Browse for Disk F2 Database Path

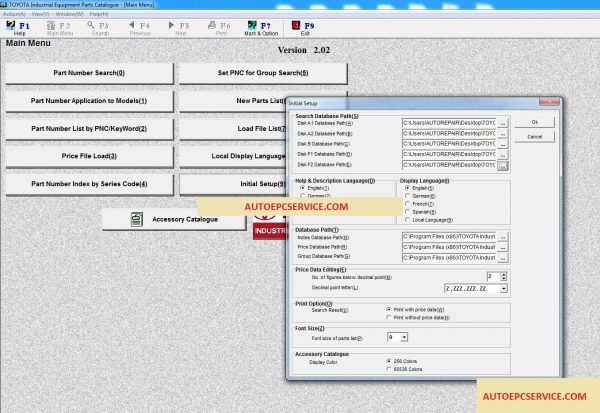coord(503,165)
